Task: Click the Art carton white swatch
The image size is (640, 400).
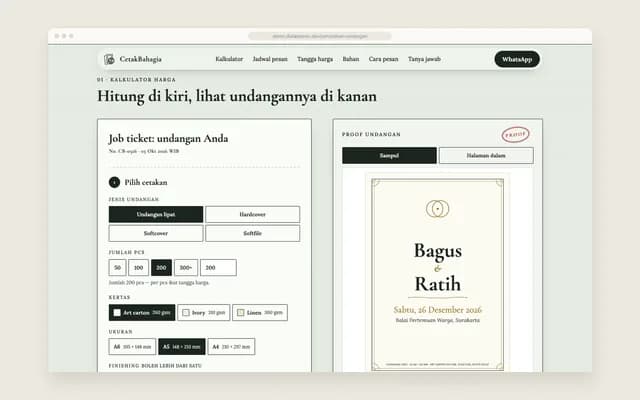Action: pyautogui.click(x=117, y=313)
